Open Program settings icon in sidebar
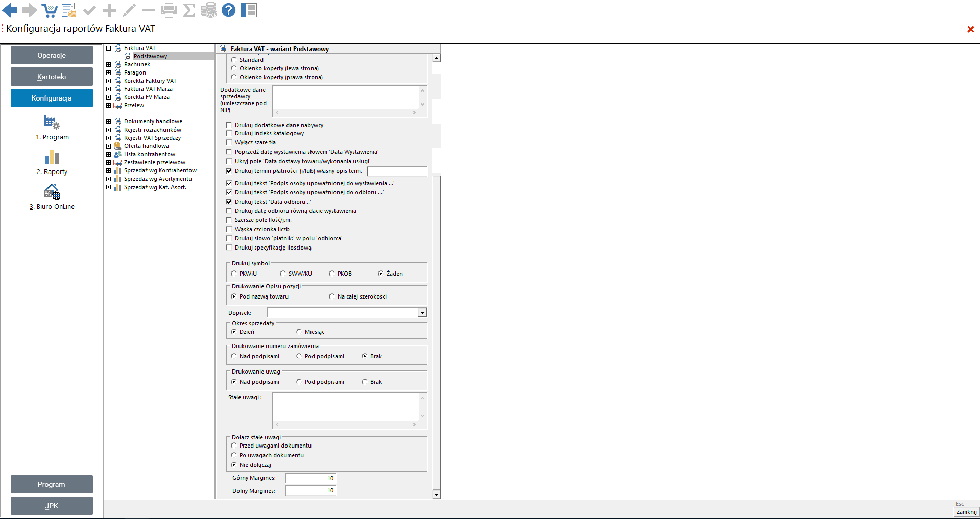 tap(52, 122)
